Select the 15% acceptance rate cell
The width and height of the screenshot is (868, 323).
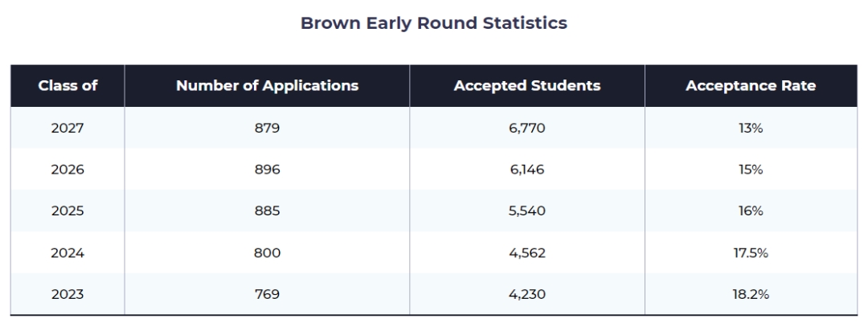(x=750, y=170)
